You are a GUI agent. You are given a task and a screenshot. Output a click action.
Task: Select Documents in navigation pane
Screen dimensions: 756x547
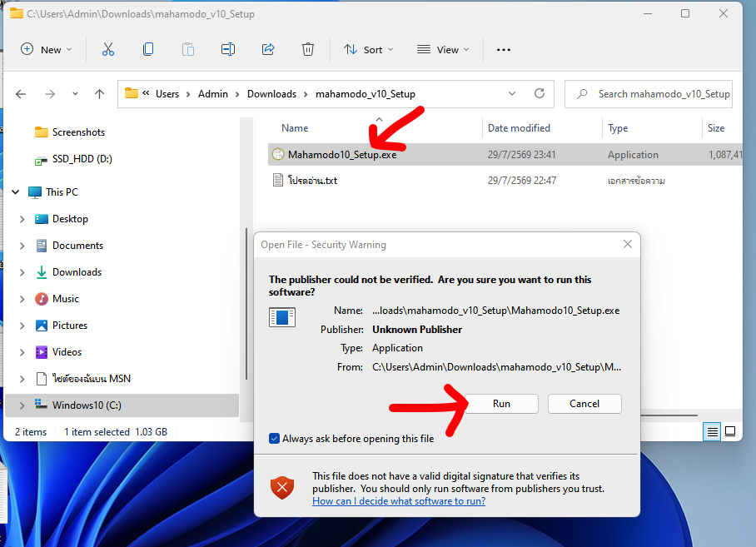click(x=77, y=246)
